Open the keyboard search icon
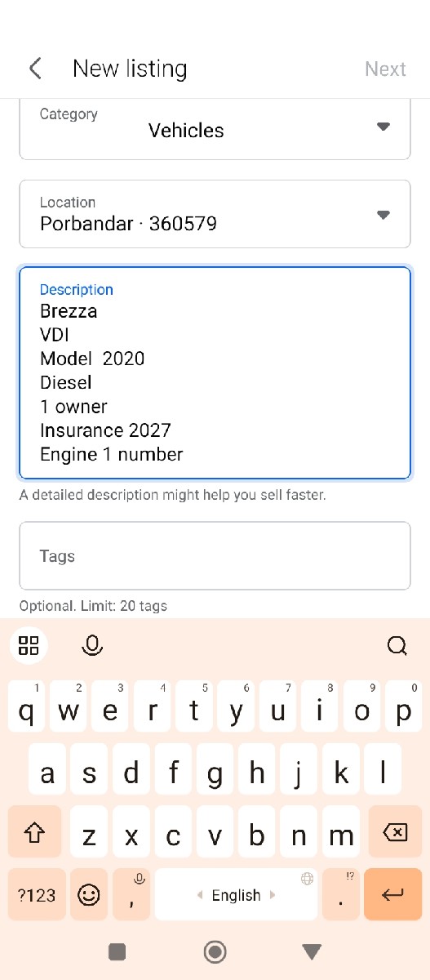Screen dimensions: 430x980 click(397, 646)
